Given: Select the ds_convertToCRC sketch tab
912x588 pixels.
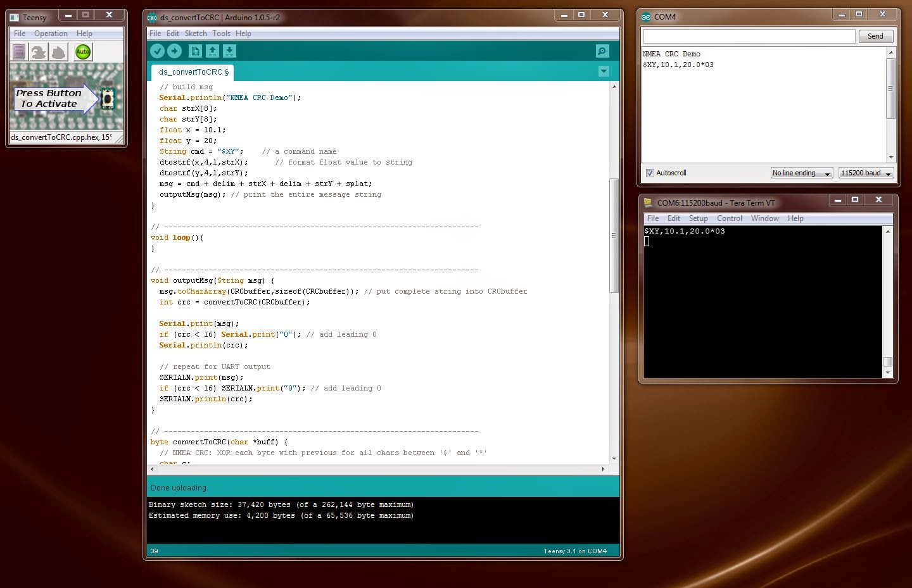Looking at the screenshot, I should pos(193,72).
